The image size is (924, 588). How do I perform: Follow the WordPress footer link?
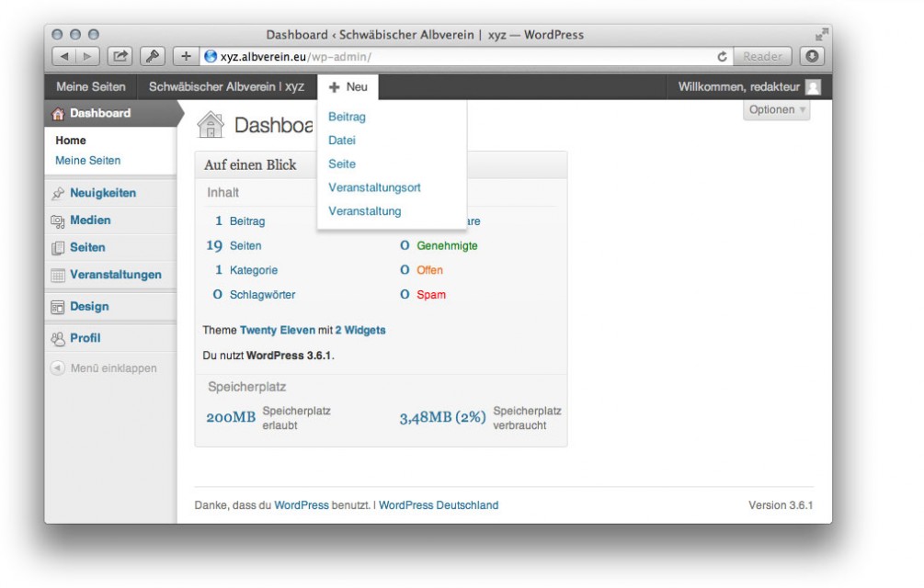pos(302,505)
